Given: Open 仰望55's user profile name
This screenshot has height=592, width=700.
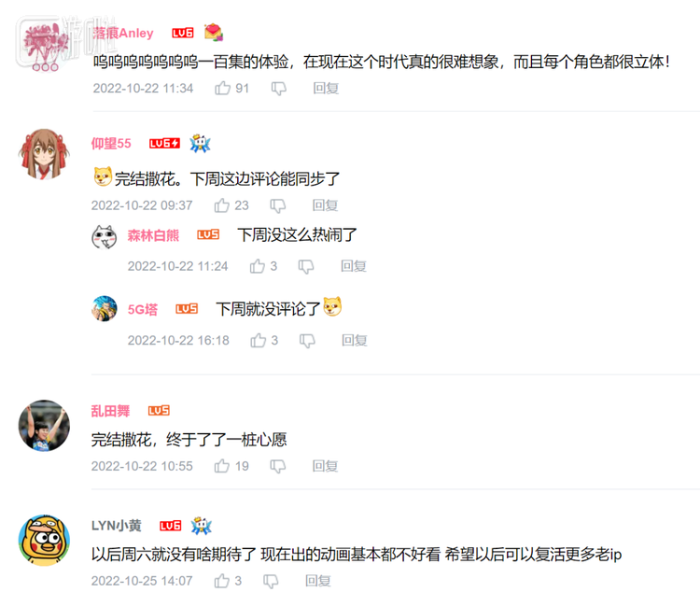Looking at the screenshot, I should click(x=111, y=144).
